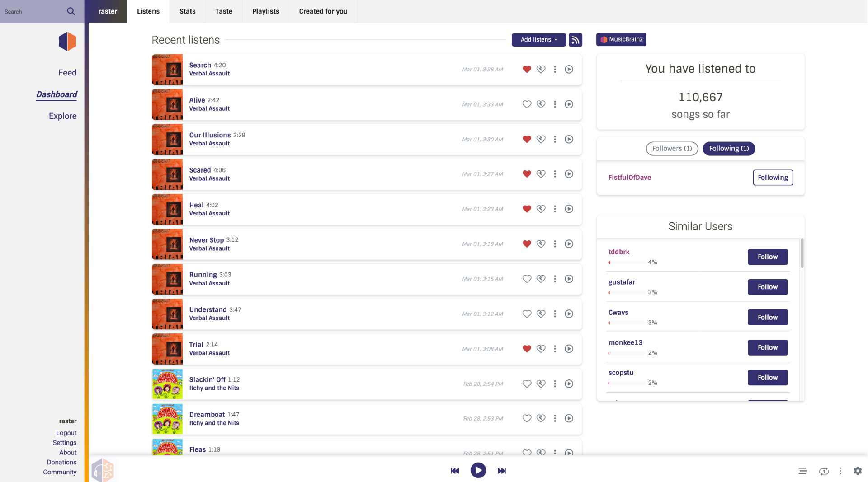868x482 pixels.
Task: Mark "Running" as hated with broken heart
Action: pos(541,279)
